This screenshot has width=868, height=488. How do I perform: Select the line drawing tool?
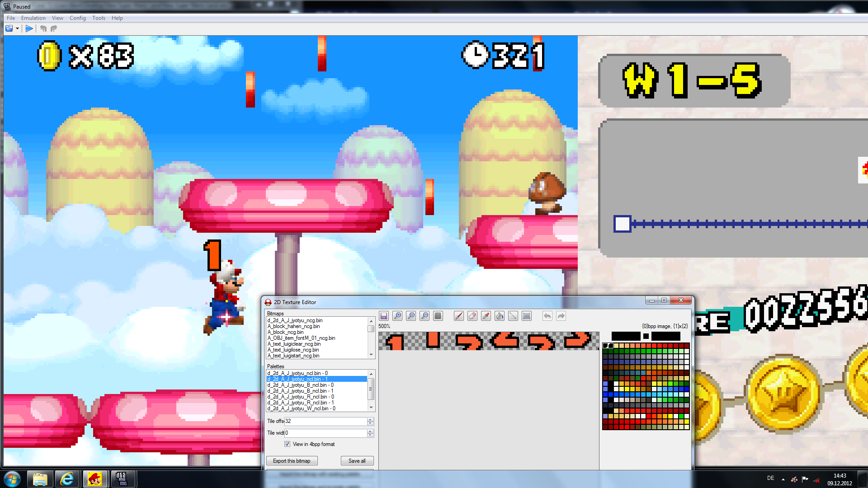point(513,316)
